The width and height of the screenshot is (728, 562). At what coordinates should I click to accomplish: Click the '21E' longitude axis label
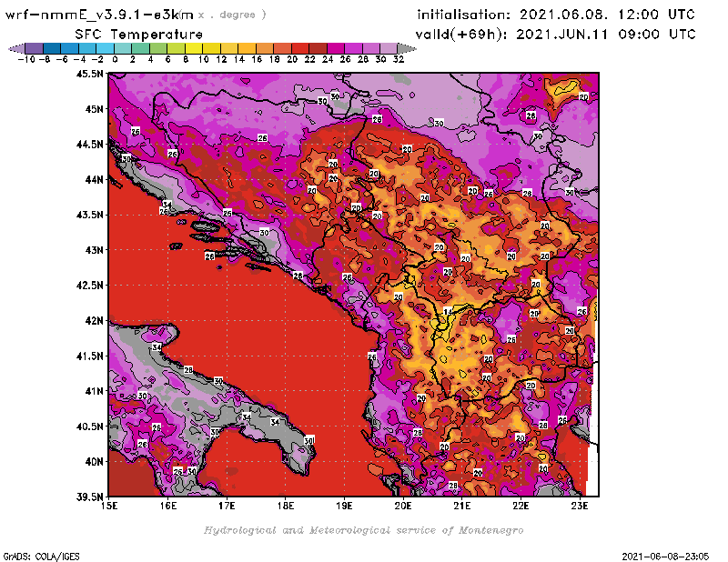coord(462,506)
